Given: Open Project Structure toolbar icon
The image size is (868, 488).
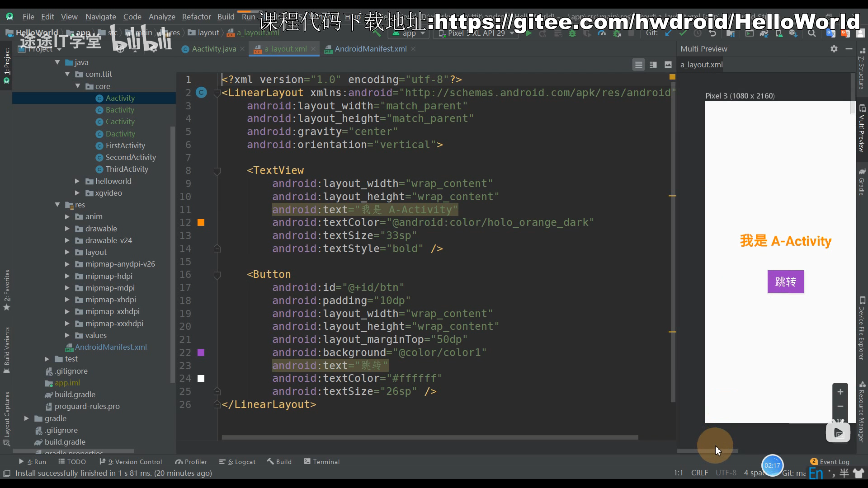Looking at the screenshot, I should click(730, 33).
